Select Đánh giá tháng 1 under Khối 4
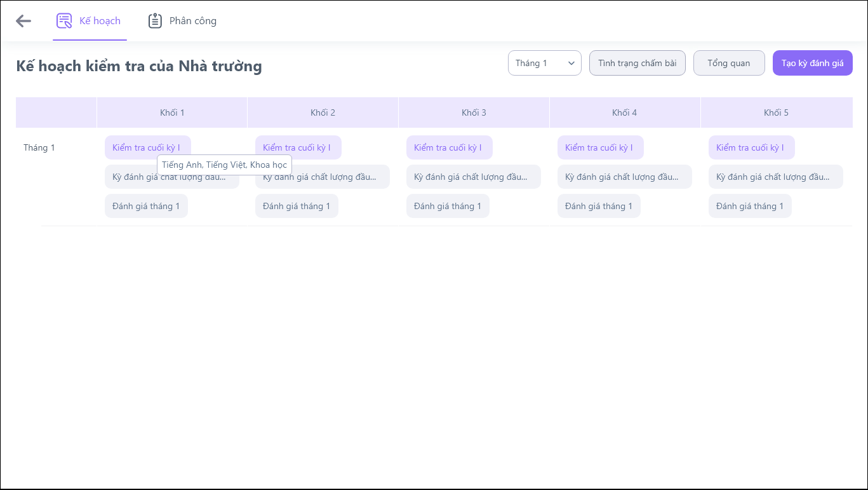This screenshot has height=490, width=868. tap(599, 206)
